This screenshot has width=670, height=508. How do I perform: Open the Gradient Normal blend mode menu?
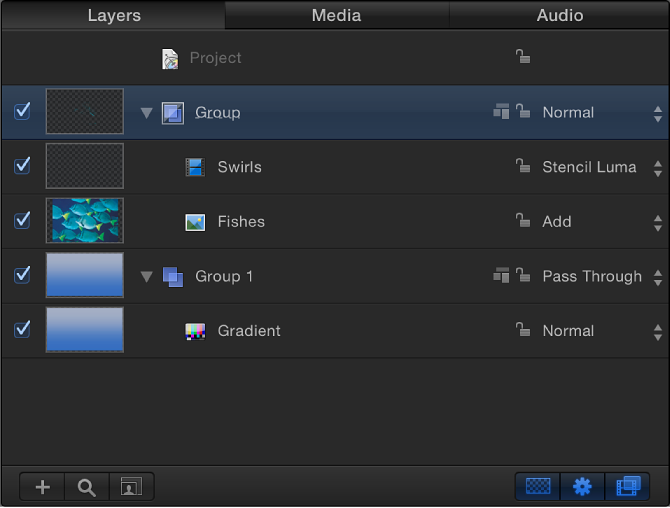568,331
